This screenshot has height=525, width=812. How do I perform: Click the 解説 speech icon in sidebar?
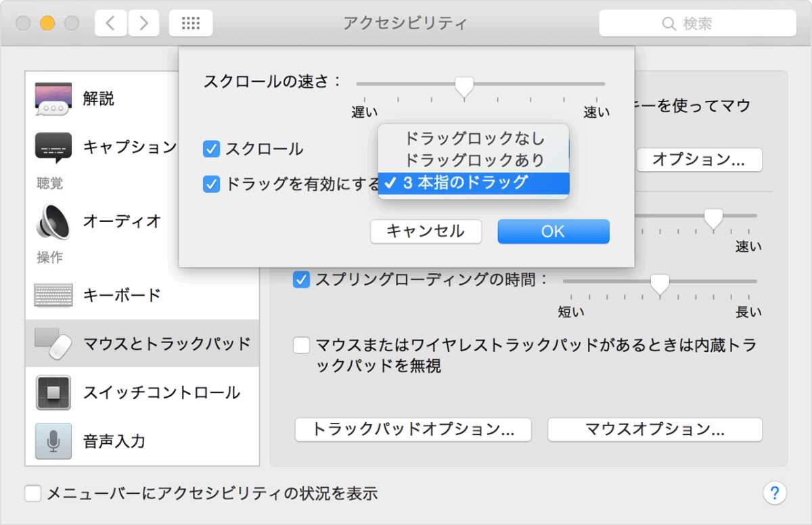coord(53,99)
